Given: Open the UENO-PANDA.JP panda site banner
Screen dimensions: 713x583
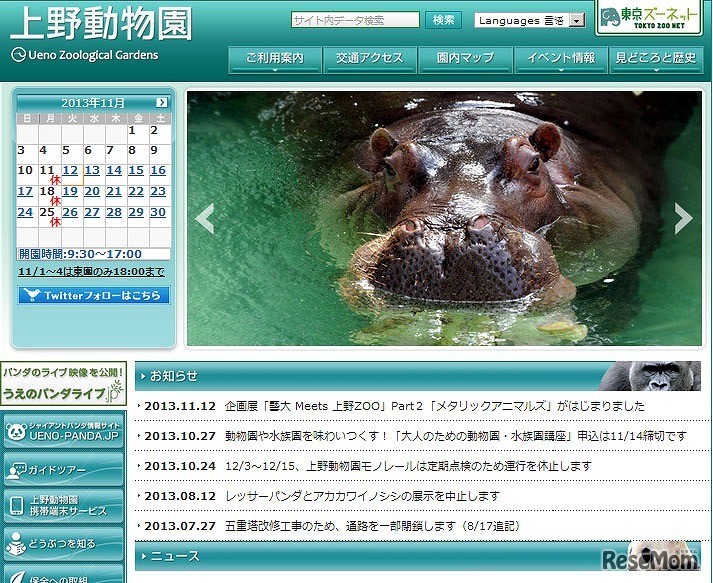Looking at the screenshot, I should (63, 433).
